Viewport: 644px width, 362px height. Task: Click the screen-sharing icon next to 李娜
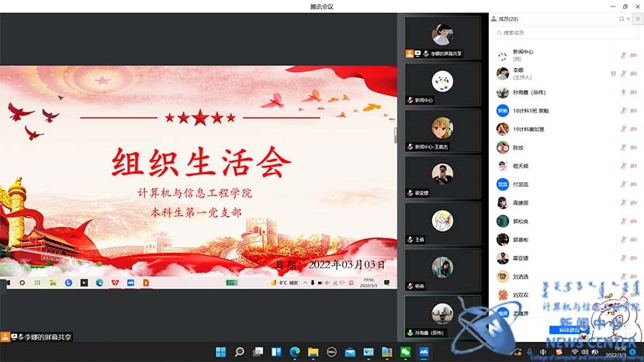(613, 74)
